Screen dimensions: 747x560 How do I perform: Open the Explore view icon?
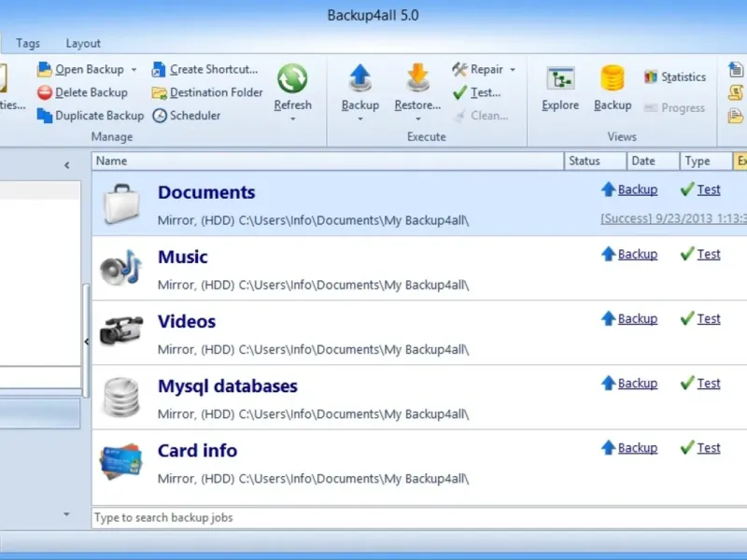tap(560, 78)
